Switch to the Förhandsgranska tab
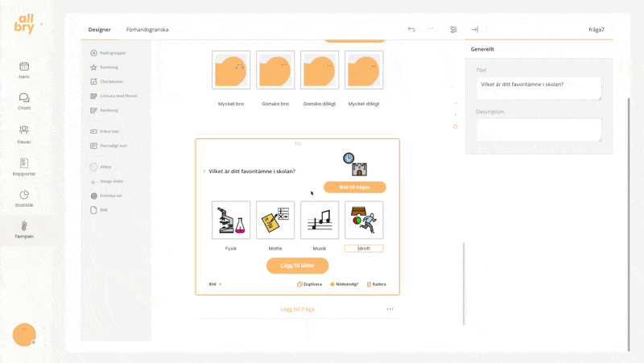The image size is (644, 363). tap(147, 30)
